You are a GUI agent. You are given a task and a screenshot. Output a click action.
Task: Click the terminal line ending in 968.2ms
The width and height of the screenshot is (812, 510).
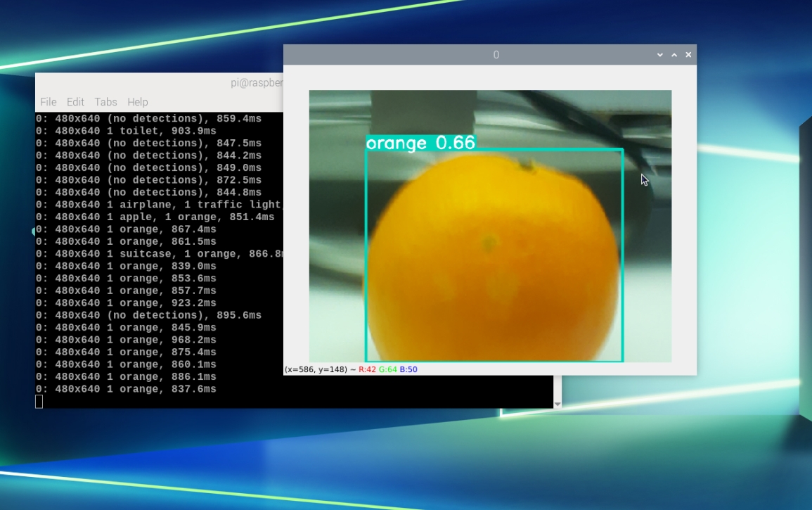(x=126, y=340)
